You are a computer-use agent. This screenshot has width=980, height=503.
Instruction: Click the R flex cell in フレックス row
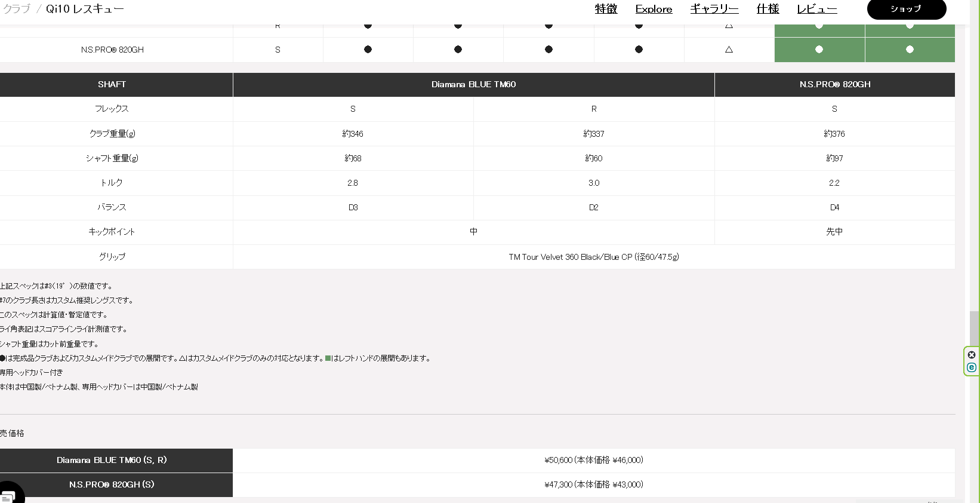[594, 109]
